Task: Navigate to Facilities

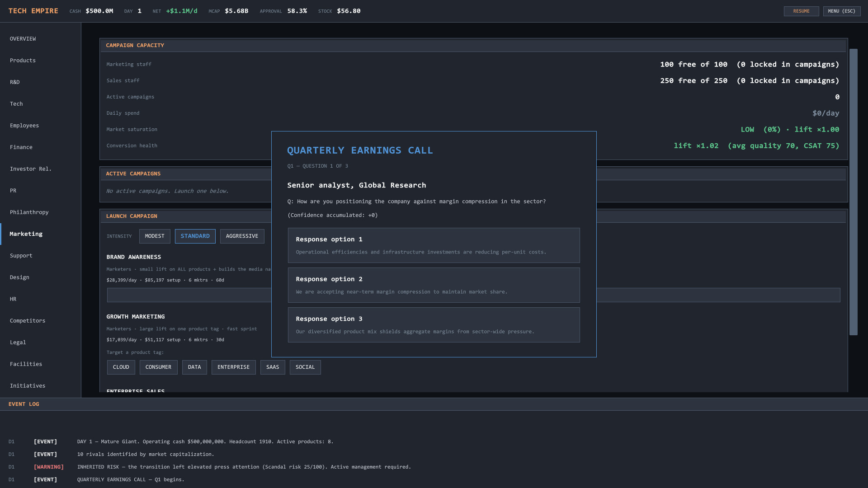Action: [41, 364]
